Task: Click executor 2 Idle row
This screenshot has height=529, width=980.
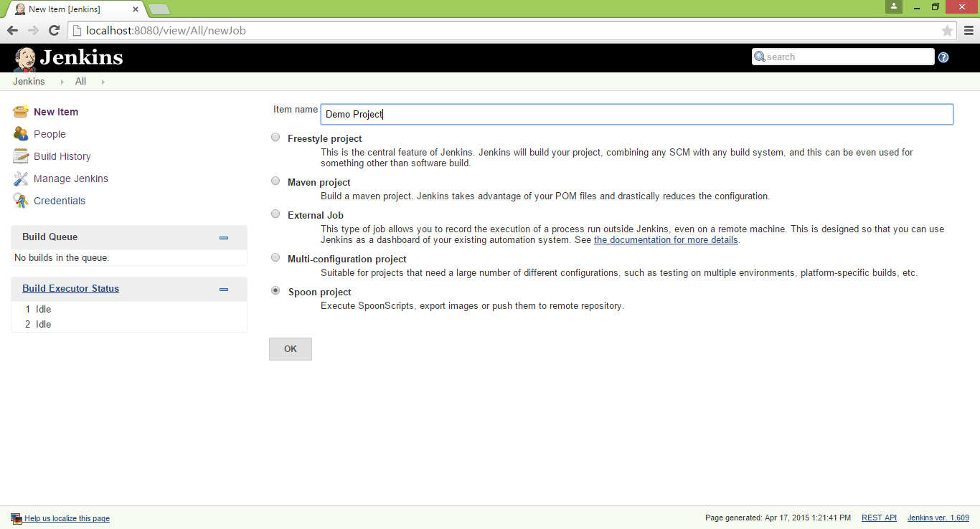Action: [129, 324]
